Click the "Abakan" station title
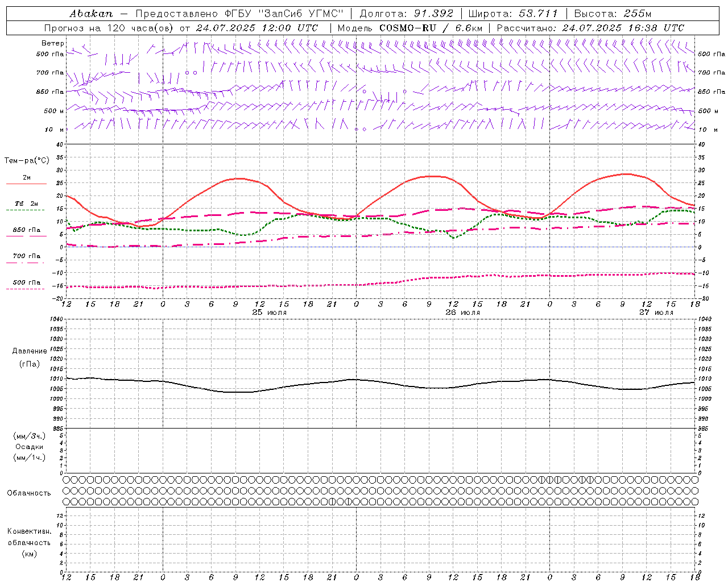This screenshot has height=582, width=728. point(91,14)
